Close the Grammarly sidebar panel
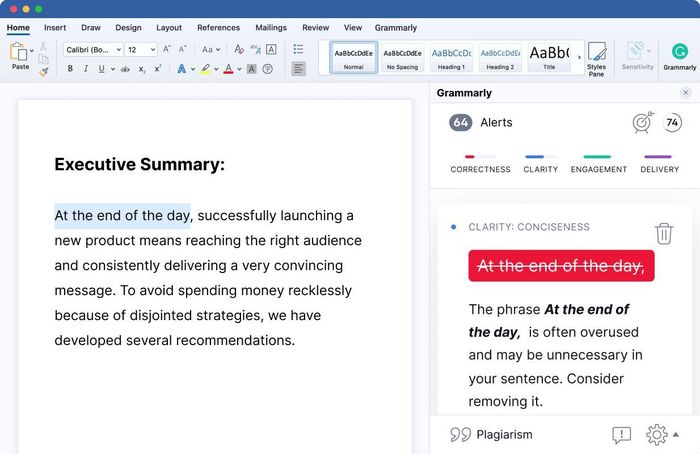This screenshot has width=700, height=454. pos(686,92)
